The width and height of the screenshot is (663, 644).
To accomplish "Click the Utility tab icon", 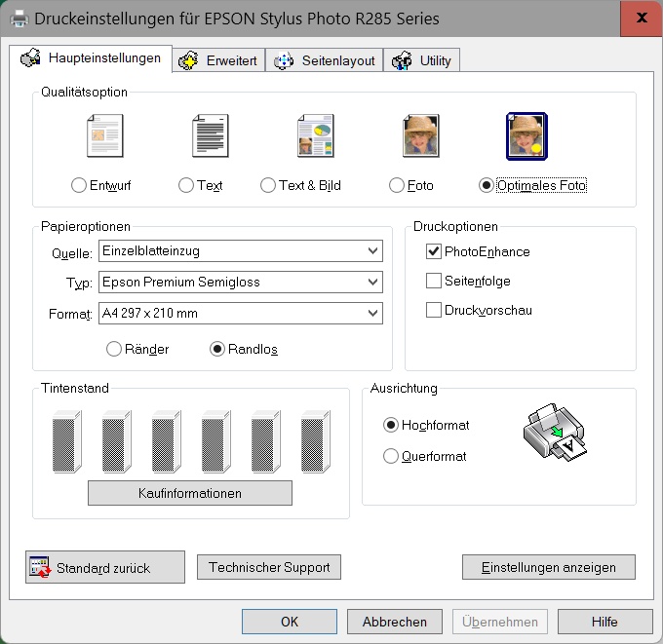I will pos(402,60).
